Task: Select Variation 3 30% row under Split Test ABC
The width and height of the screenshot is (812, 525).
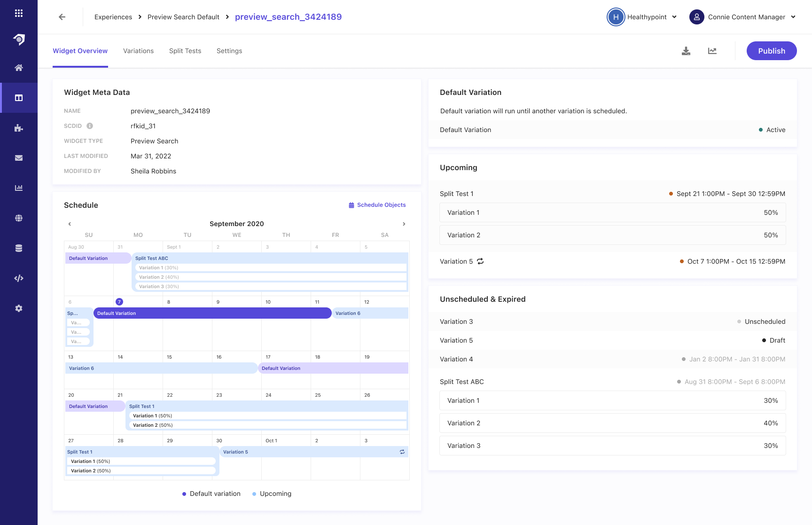Action: click(x=613, y=446)
